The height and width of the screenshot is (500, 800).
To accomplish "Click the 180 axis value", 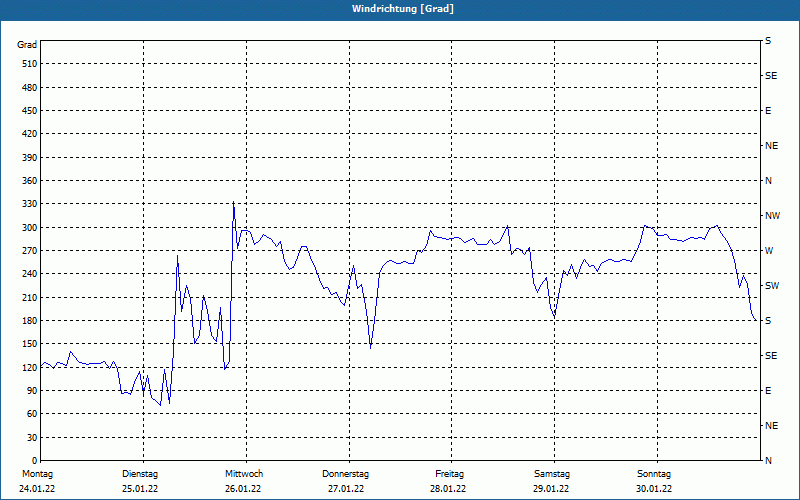I will [30, 321].
